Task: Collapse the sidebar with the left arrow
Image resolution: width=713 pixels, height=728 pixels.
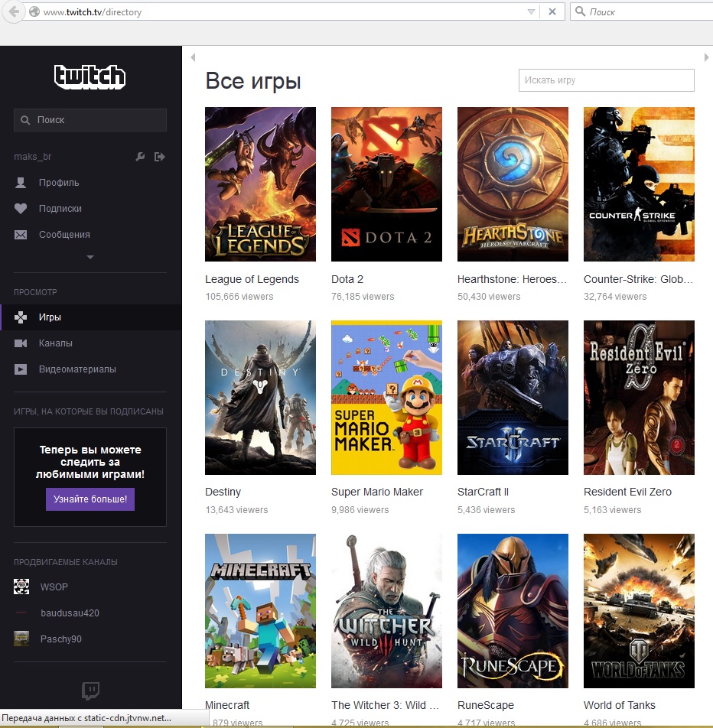Action: [x=193, y=57]
